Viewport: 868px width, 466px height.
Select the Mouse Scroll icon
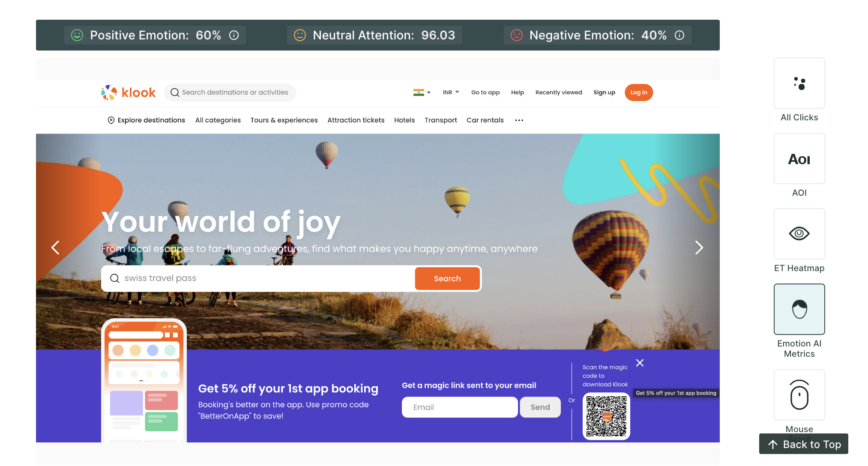pos(799,395)
